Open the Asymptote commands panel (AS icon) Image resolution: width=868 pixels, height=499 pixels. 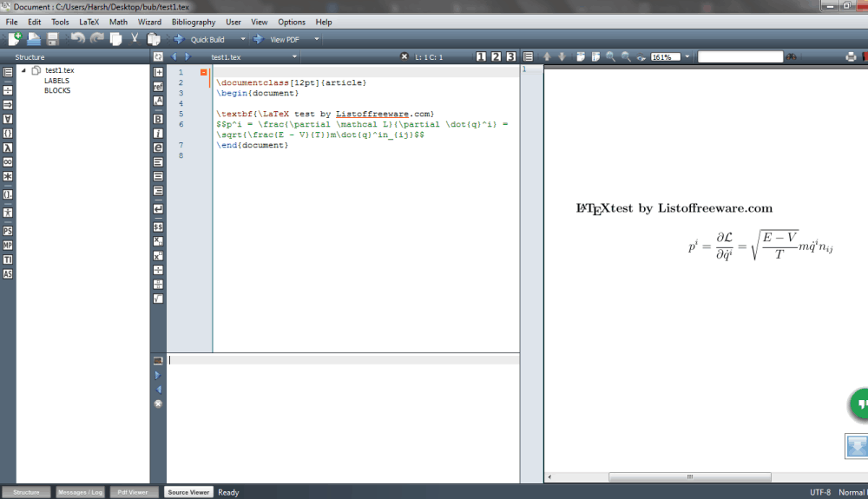pos(8,274)
